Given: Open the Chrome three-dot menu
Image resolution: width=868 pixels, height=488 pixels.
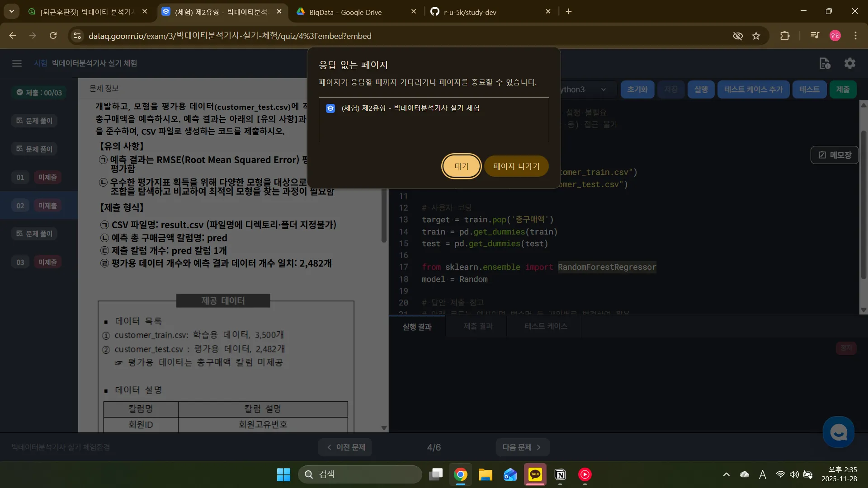Looking at the screenshot, I should [856, 36].
